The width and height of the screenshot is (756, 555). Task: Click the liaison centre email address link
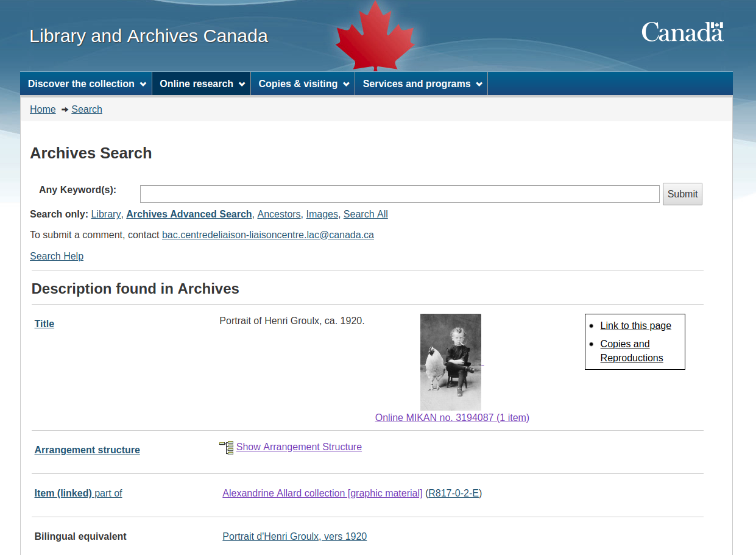tap(268, 235)
